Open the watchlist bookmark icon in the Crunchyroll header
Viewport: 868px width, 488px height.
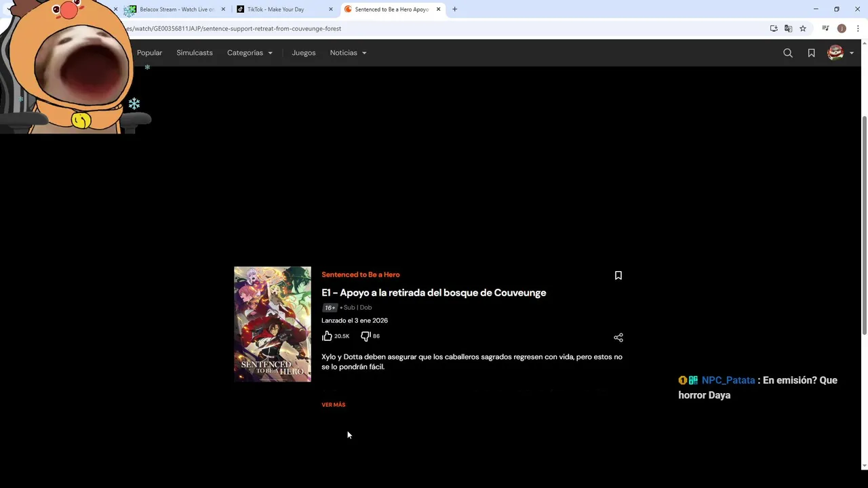[811, 53]
